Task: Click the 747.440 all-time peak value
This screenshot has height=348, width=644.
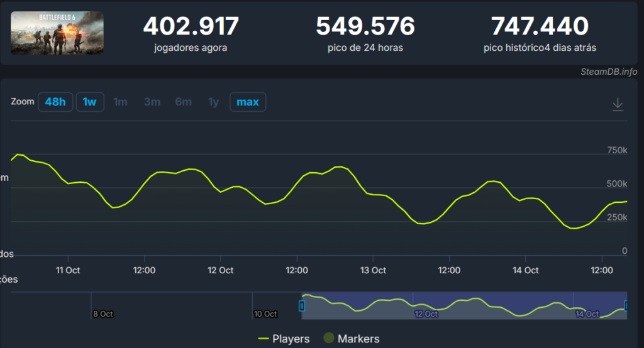Action: (x=540, y=26)
